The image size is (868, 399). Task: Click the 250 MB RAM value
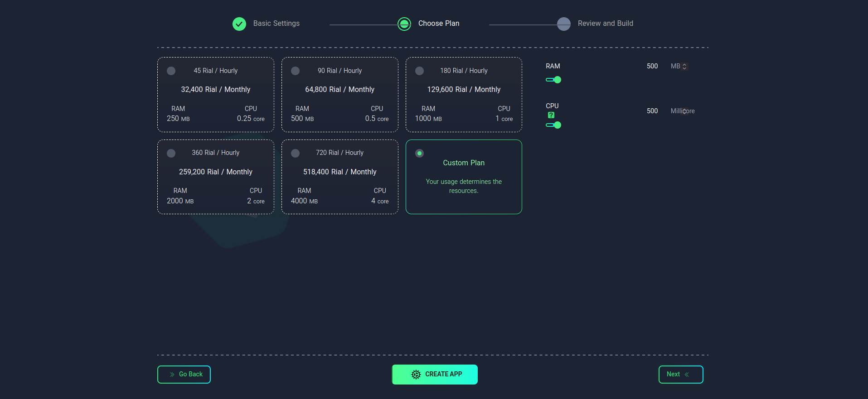[x=178, y=119]
